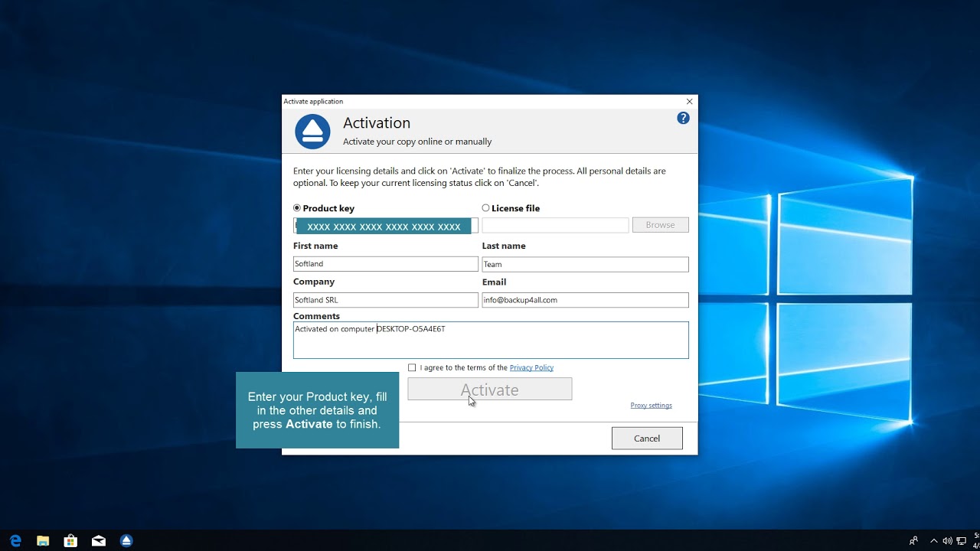The image size is (980, 551).
Task: Open the Mail app from the taskbar
Action: pyautogui.click(x=98, y=540)
